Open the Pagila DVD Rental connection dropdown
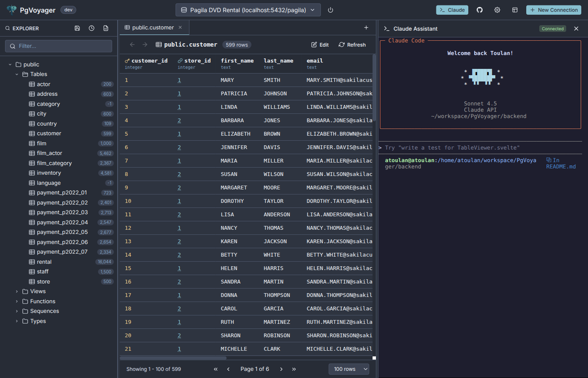 (x=248, y=9)
